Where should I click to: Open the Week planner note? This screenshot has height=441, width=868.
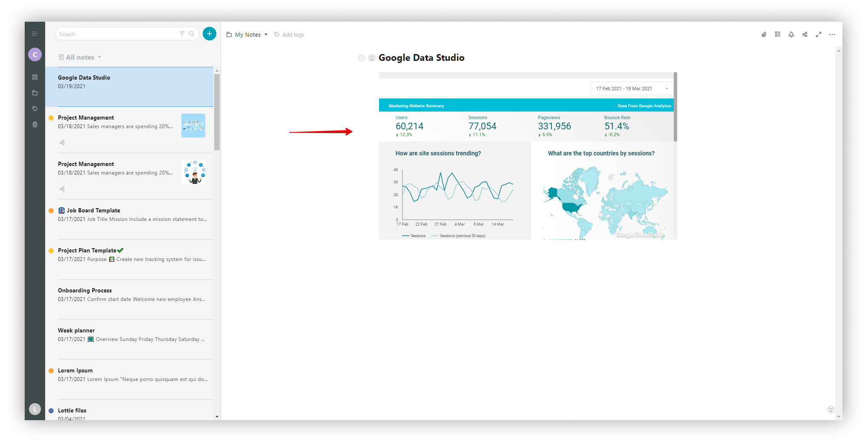tap(129, 340)
